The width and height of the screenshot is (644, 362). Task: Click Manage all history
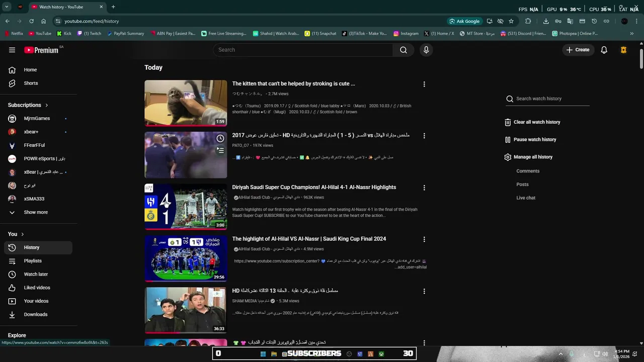point(528,157)
